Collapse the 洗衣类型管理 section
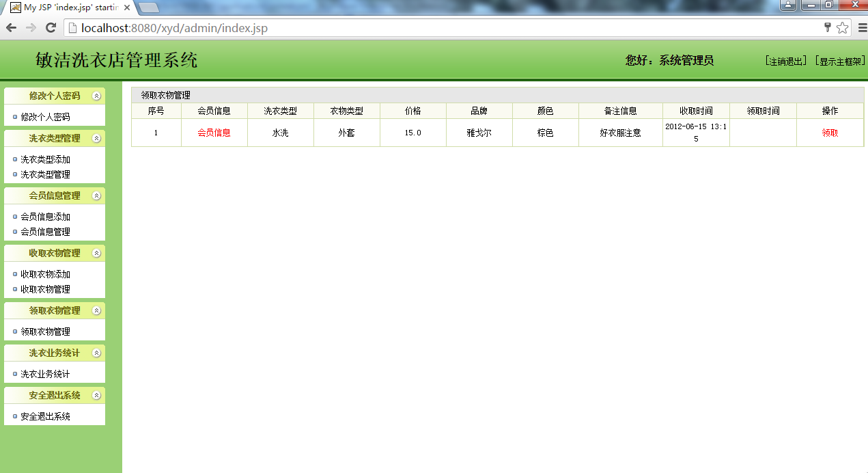 click(x=96, y=139)
